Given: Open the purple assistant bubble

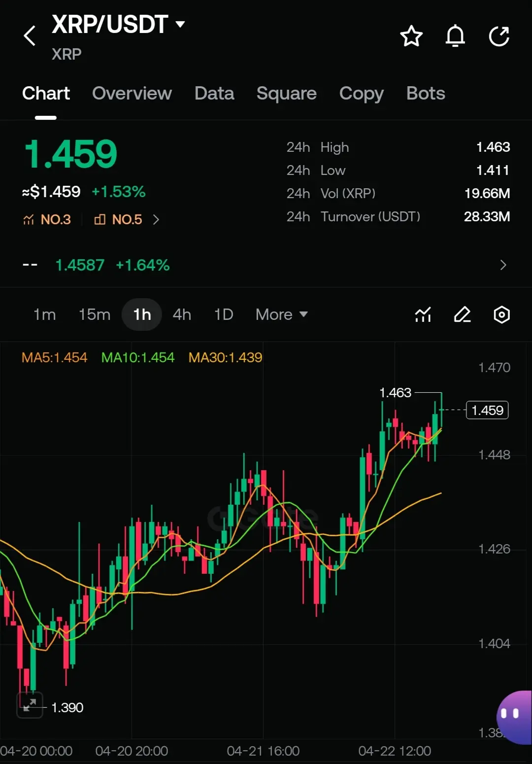Looking at the screenshot, I should point(514,717).
